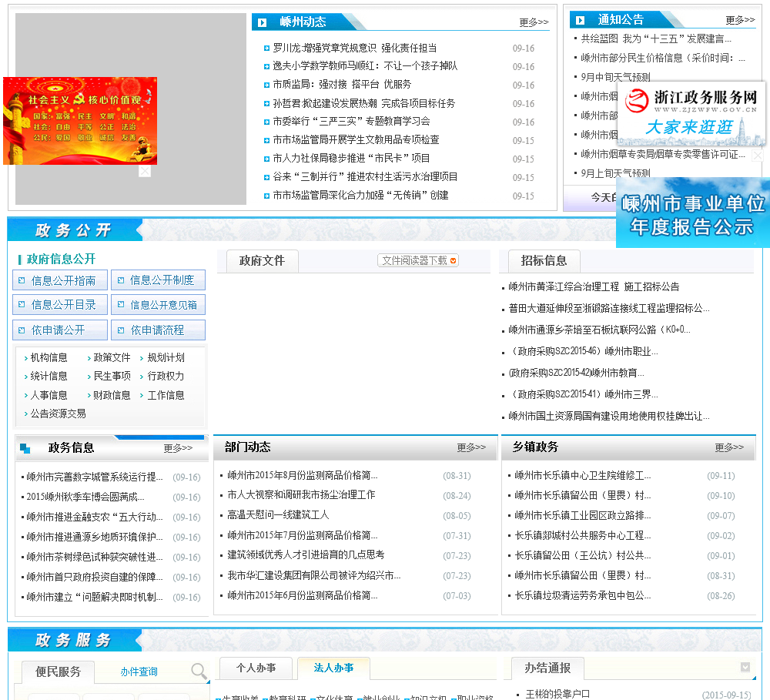The width and height of the screenshot is (770, 700).
Task: Open the 财政信息 link
Action: coord(112,396)
